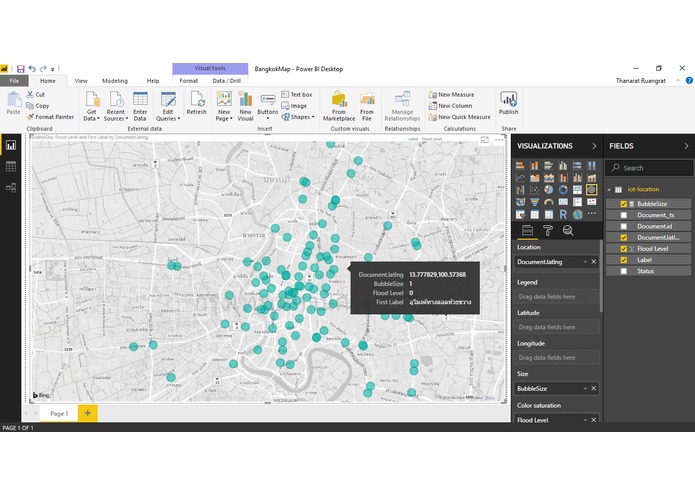This screenshot has height=494, width=695.
Task: Save the file with the save icon
Action: pos(20,69)
